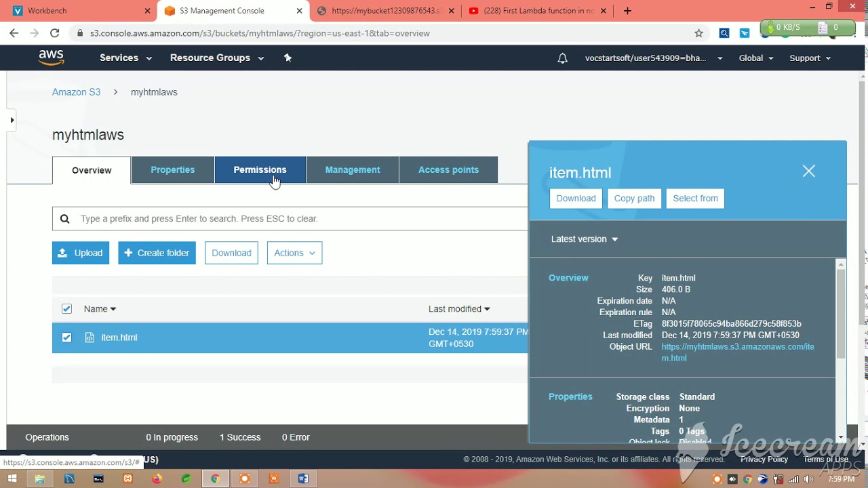The width and height of the screenshot is (868, 488).
Task: Click the Create folder button
Action: click(x=157, y=253)
